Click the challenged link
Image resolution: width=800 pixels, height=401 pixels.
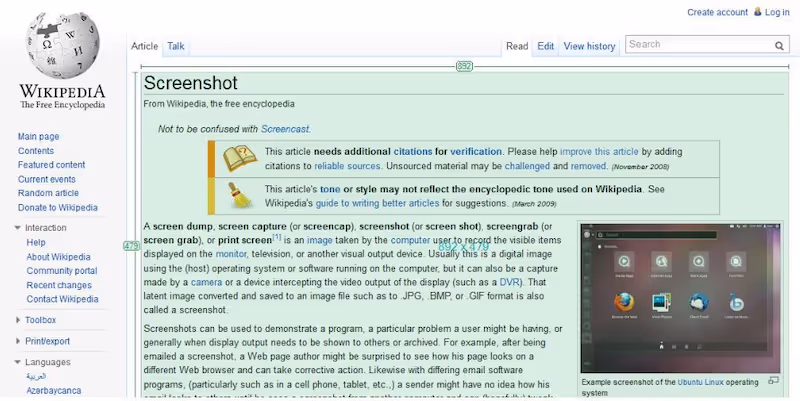pyautogui.click(x=527, y=166)
